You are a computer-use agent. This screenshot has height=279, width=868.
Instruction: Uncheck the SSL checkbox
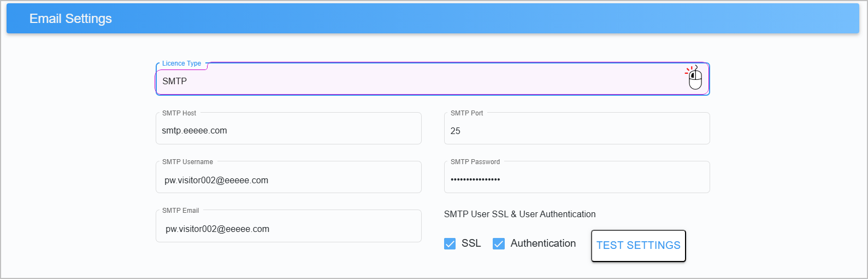(x=450, y=243)
